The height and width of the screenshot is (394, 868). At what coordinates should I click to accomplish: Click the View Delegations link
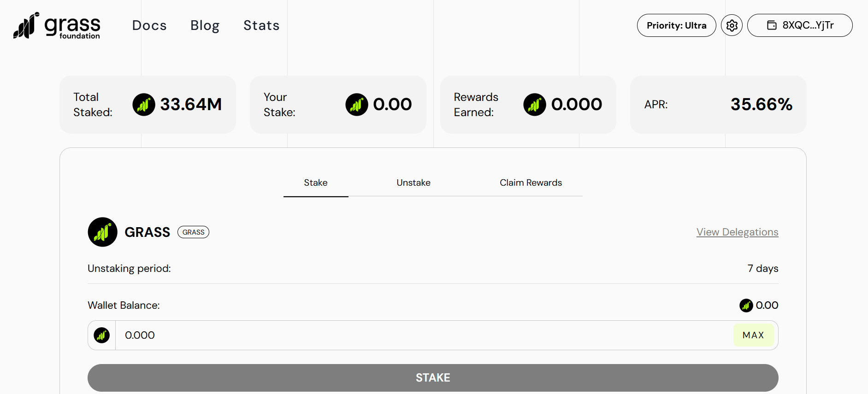tap(737, 232)
